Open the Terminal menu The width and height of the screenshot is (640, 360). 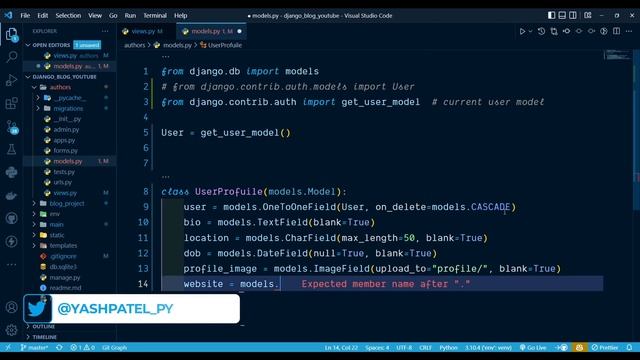(155, 16)
